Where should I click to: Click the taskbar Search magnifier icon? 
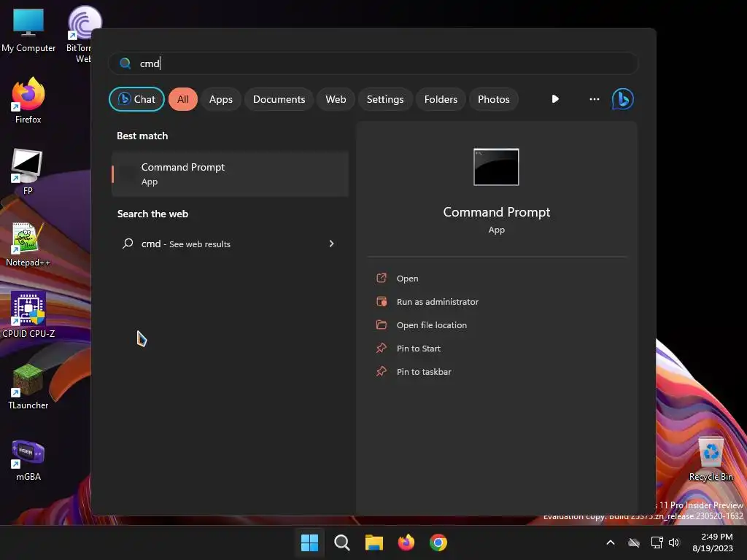pos(342,542)
